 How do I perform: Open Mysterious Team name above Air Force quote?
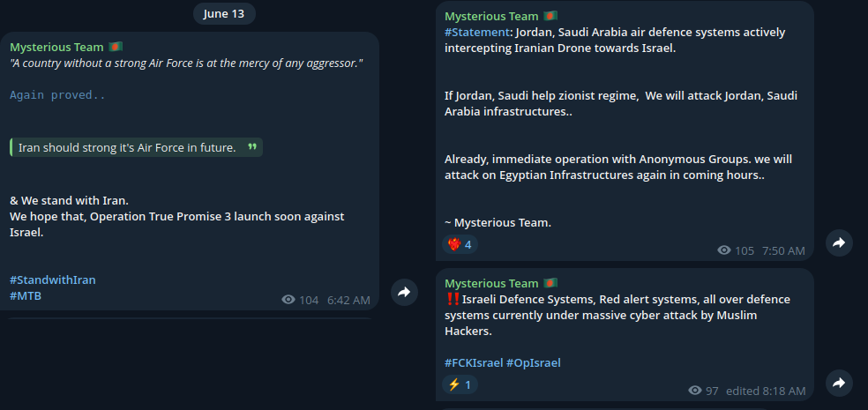coord(56,47)
